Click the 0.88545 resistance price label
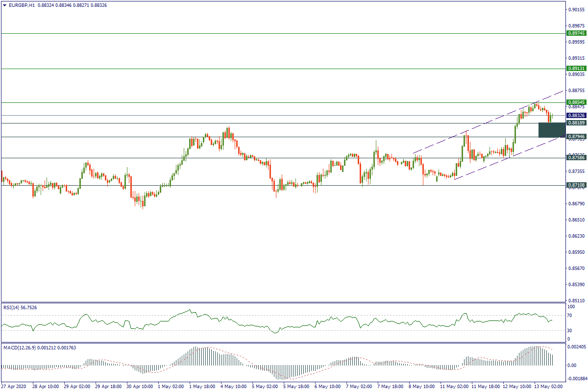The image size is (588, 392). 576,102
